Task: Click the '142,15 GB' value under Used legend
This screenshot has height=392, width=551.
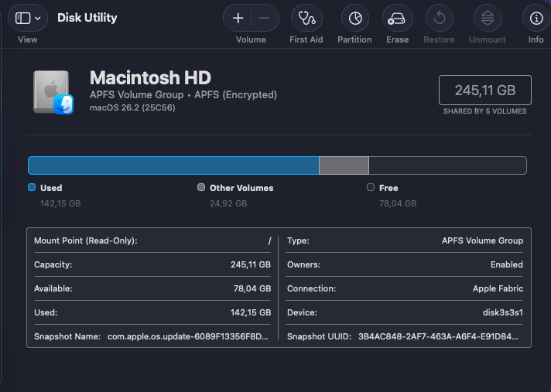Action: [x=60, y=203]
